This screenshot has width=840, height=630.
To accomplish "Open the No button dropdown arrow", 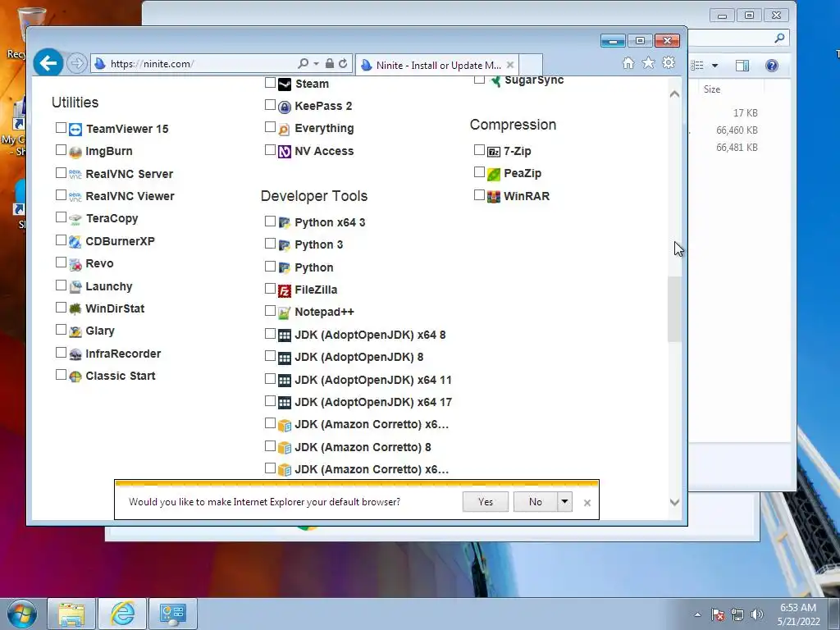I will pyautogui.click(x=564, y=502).
